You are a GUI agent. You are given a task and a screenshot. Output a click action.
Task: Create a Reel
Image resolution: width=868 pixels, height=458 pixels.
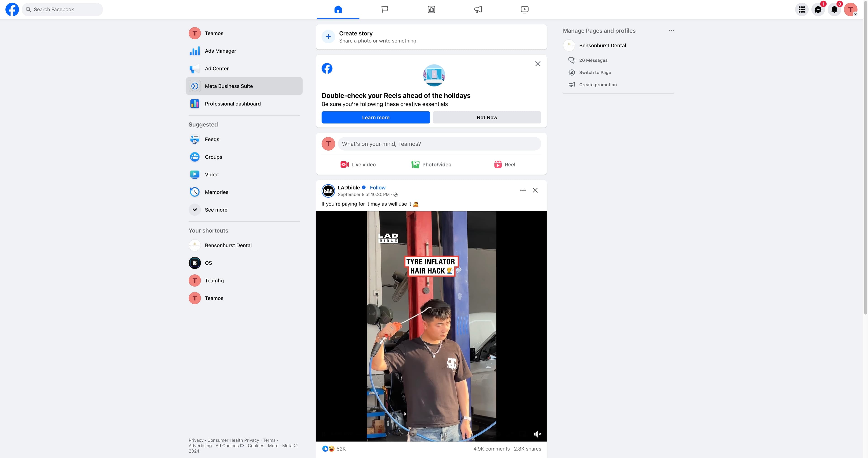coord(505,165)
